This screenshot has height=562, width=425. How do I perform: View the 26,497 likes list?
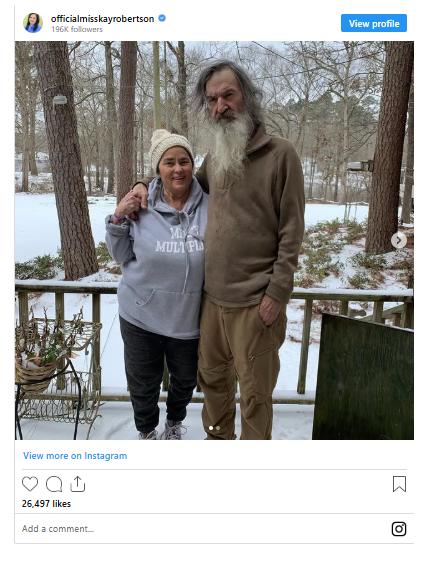46,504
